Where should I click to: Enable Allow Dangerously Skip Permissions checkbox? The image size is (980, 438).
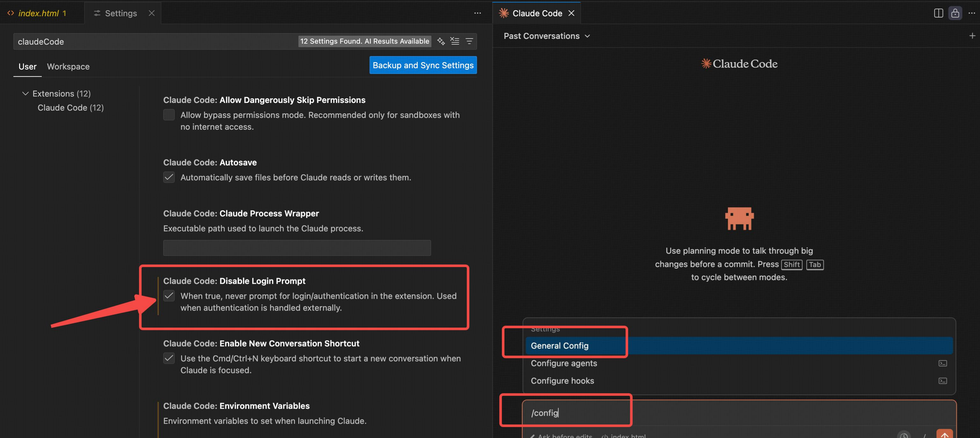coord(169,115)
